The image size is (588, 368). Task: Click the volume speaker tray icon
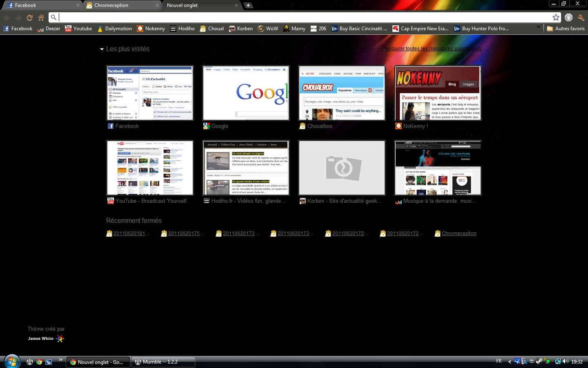(566, 361)
